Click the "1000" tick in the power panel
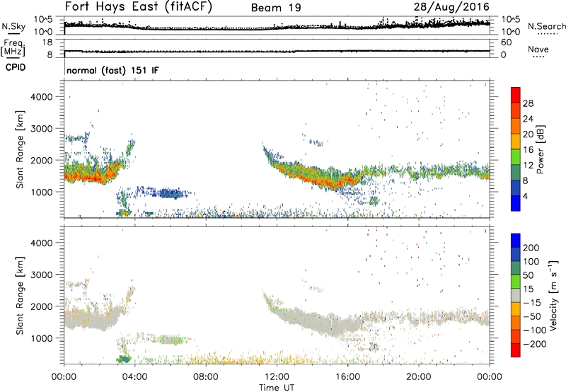Image resolution: width=566 pixels, height=392 pixels. point(42,192)
